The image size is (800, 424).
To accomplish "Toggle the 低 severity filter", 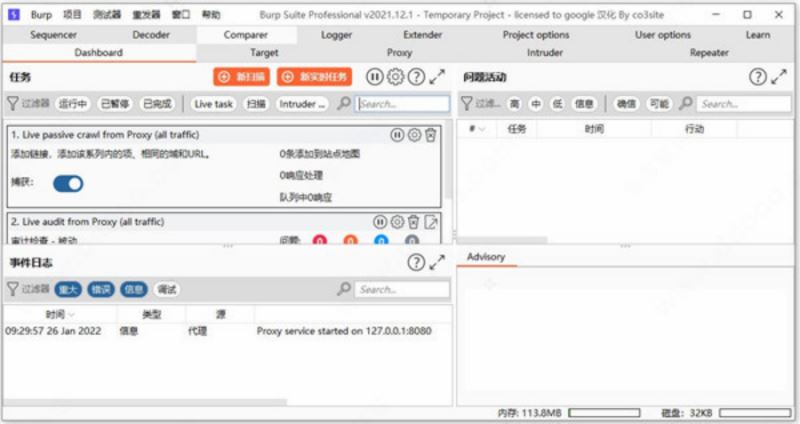I will (x=558, y=104).
